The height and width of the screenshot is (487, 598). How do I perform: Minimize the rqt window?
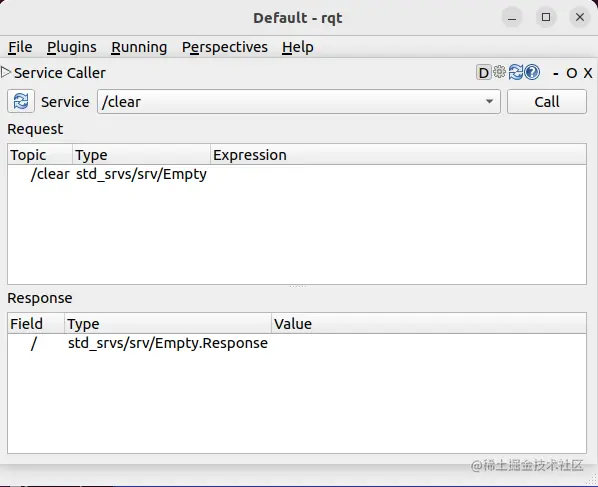[512, 18]
